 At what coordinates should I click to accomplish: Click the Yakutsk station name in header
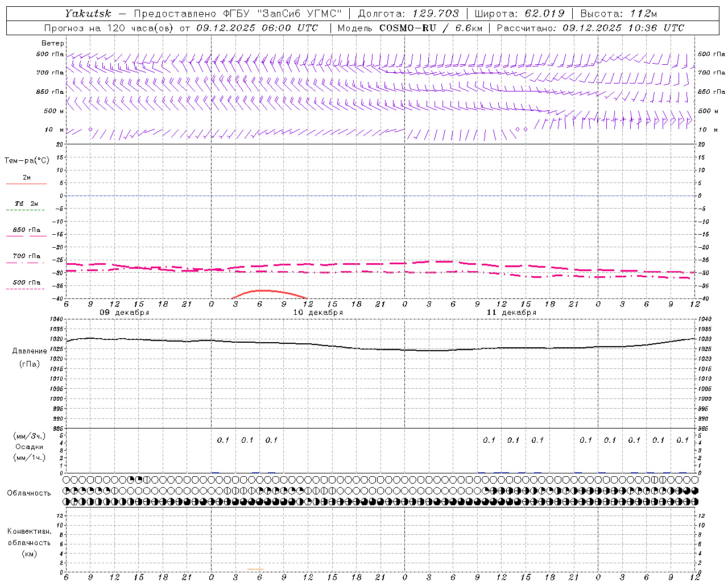pyautogui.click(x=88, y=14)
